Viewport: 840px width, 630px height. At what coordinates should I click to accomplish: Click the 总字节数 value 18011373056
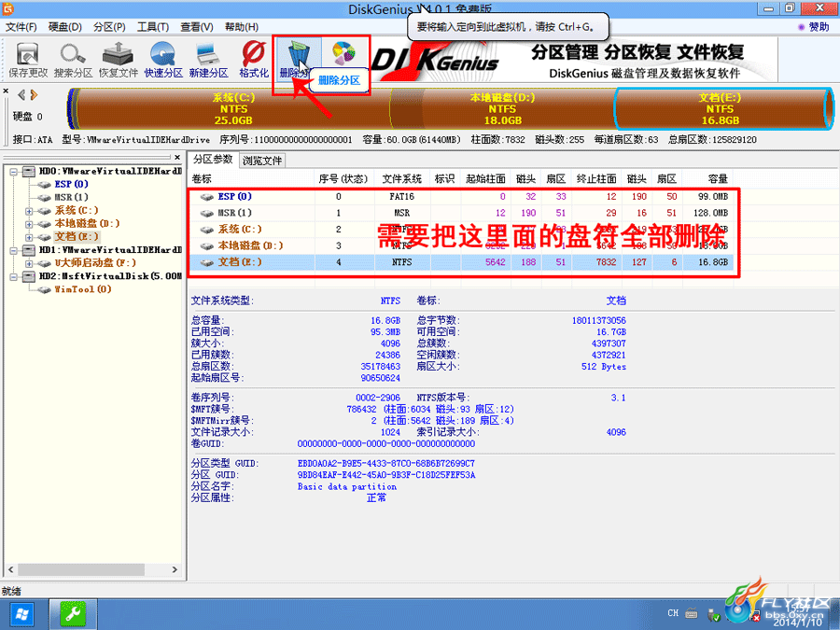coord(599,320)
